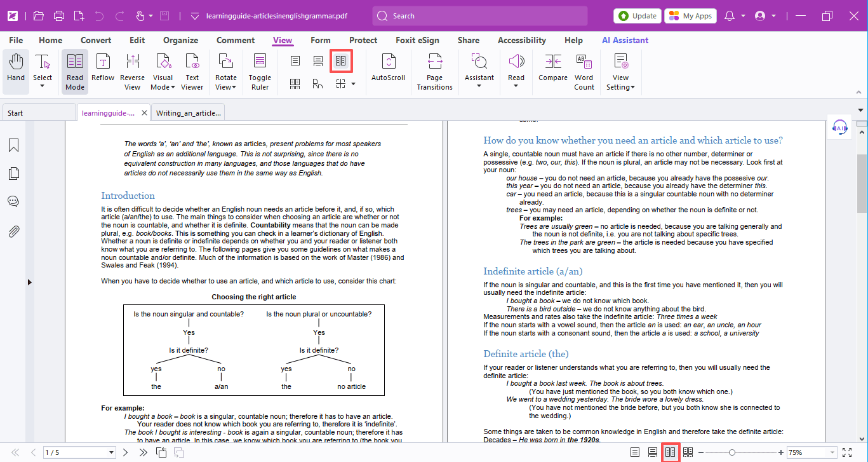Expand the left navigation pane arrow
The height and width of the screenshot is (462, 868).
29,282
